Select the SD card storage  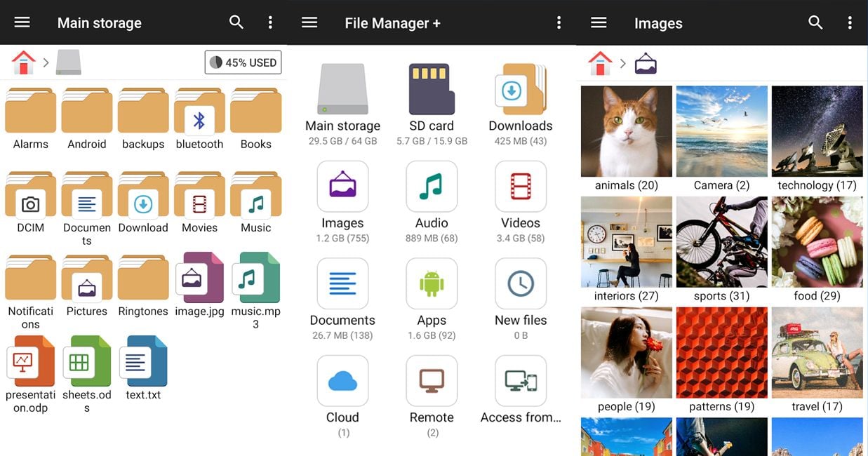(432, 105)
